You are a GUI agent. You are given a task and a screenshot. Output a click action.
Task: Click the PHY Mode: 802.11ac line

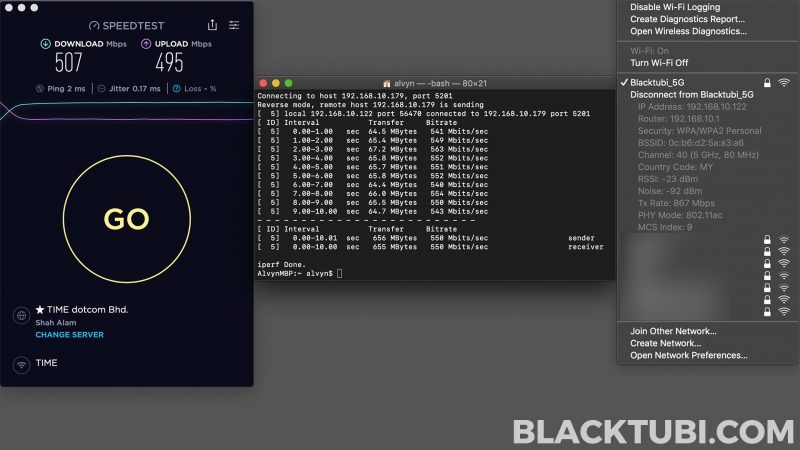(680, 215)
